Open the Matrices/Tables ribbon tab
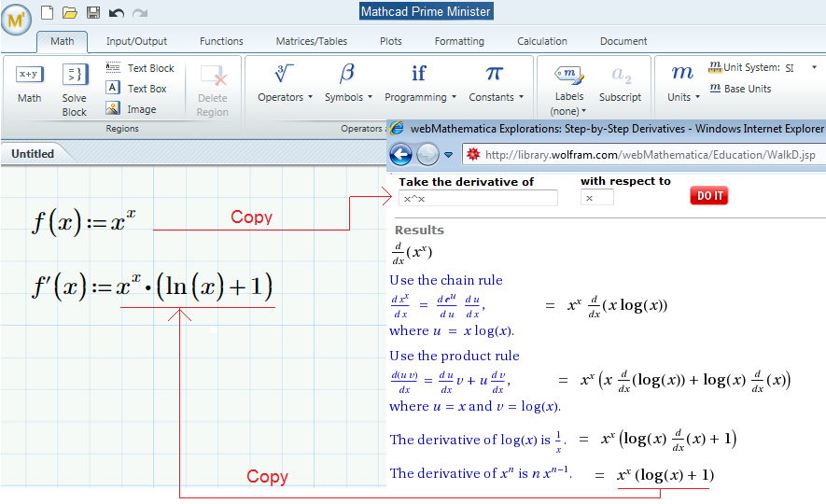Viewport: 826px width, 504px height. tap(312, 41)
